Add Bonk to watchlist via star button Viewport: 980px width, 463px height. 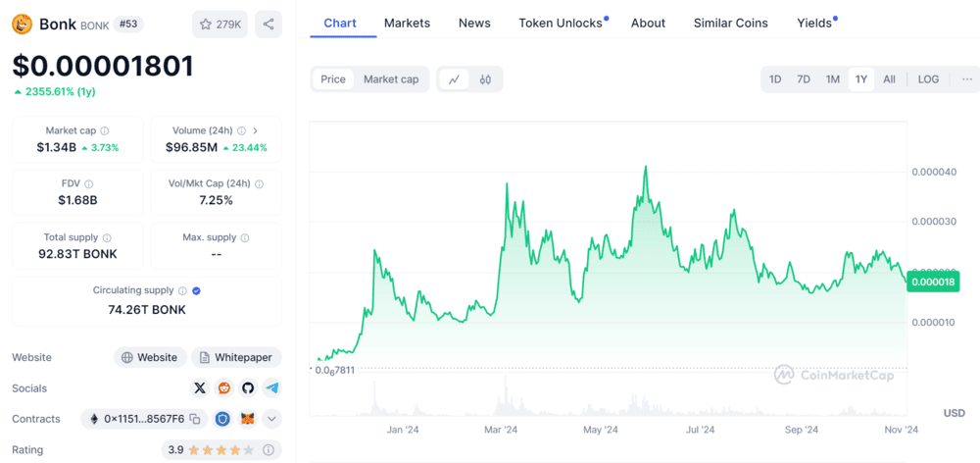[220, 25]
